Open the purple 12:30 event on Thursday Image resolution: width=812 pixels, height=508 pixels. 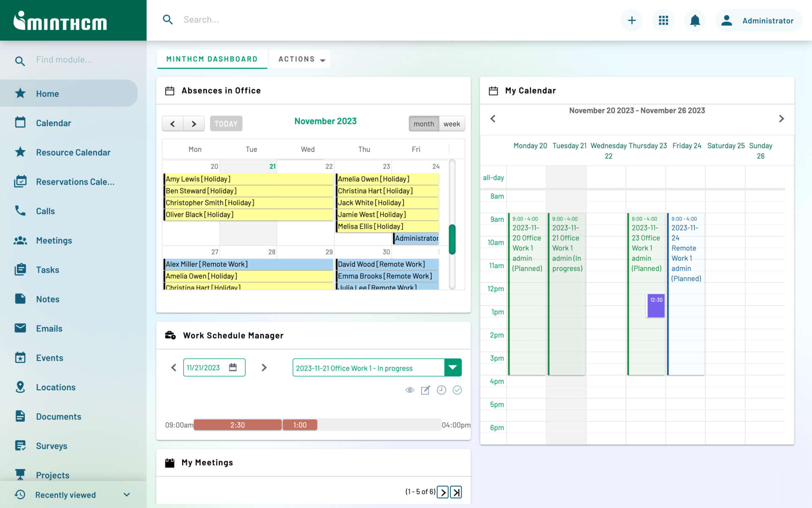click(x=656, y=306)
